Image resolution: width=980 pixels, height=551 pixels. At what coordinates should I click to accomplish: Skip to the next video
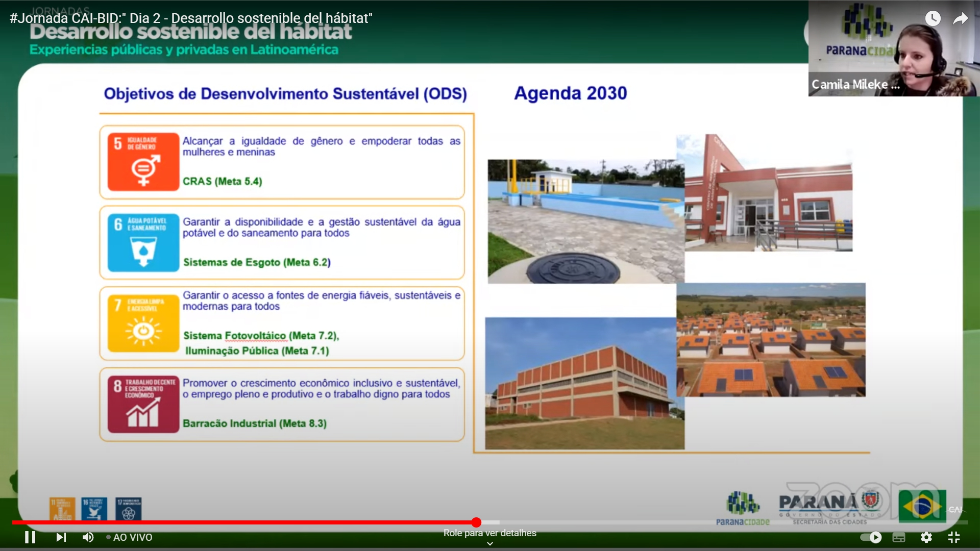tap(61, 537)
